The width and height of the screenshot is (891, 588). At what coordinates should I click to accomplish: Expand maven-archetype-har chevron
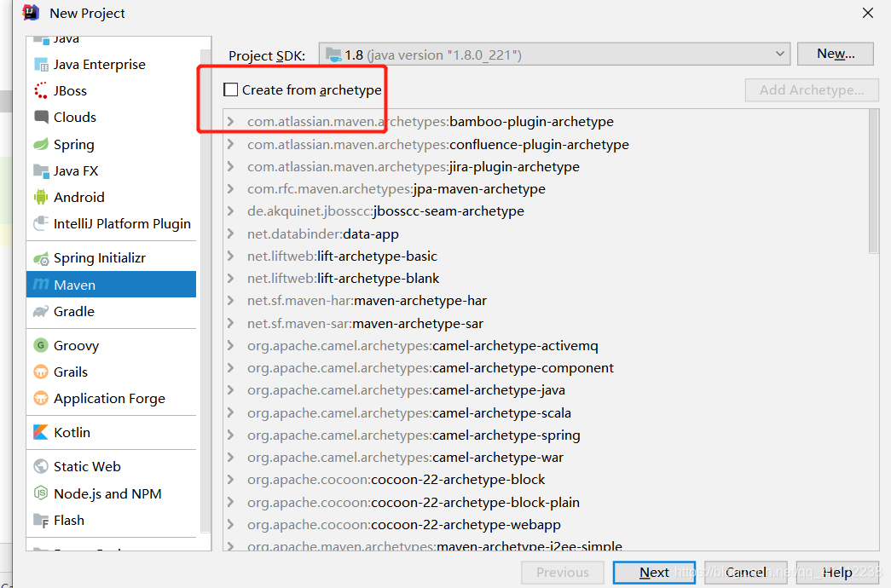point(231,301)
